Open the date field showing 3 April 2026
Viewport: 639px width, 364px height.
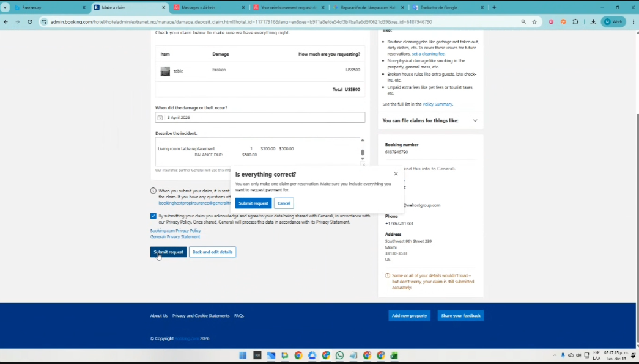260,118
